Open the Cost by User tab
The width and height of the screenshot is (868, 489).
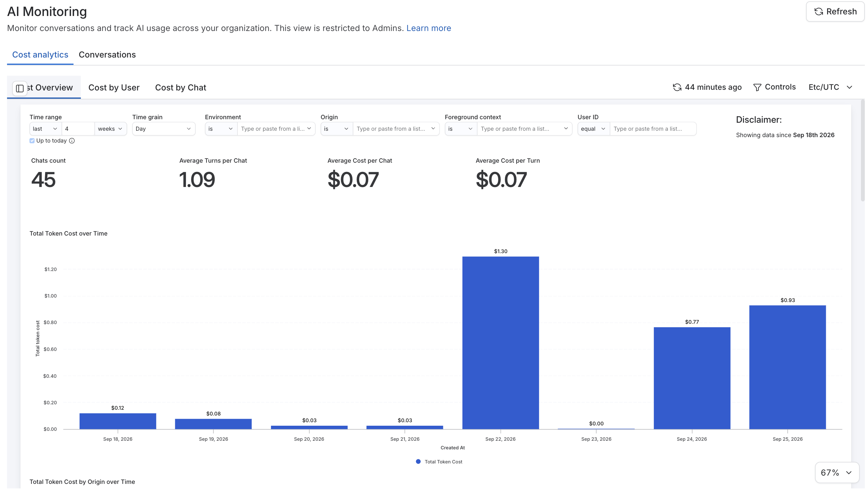tap(114, 88)
